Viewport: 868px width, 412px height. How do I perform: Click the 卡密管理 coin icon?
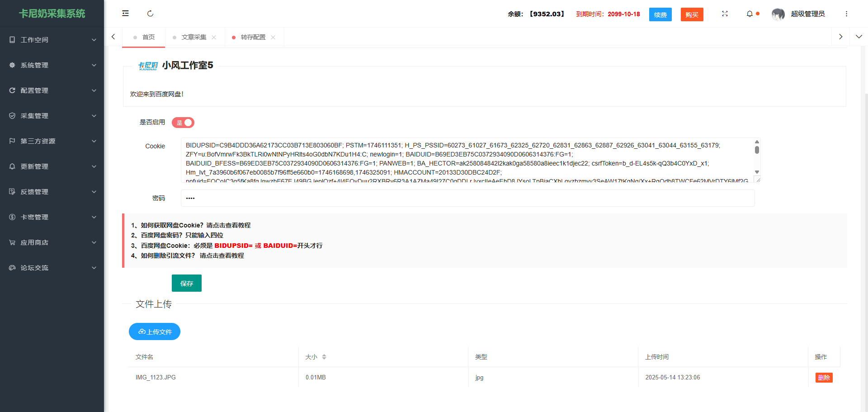pyautogui.click(x=12, y=217)
